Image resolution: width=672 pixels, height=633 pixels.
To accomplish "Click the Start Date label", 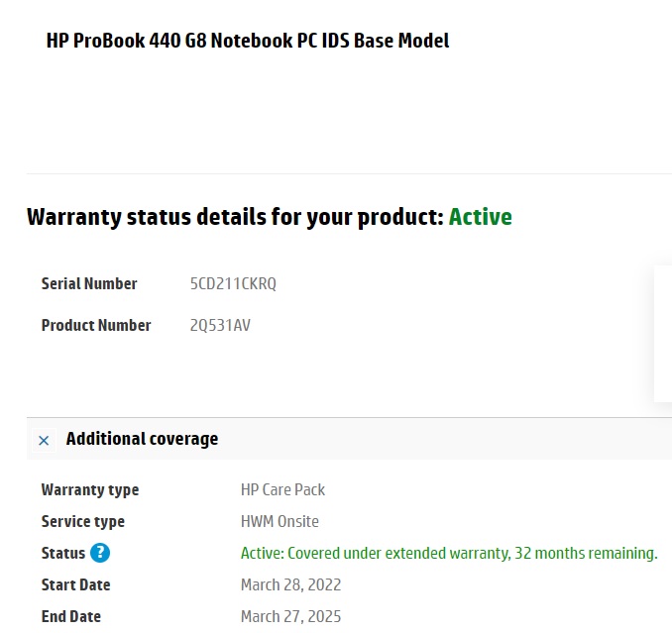I will [76, 584].
